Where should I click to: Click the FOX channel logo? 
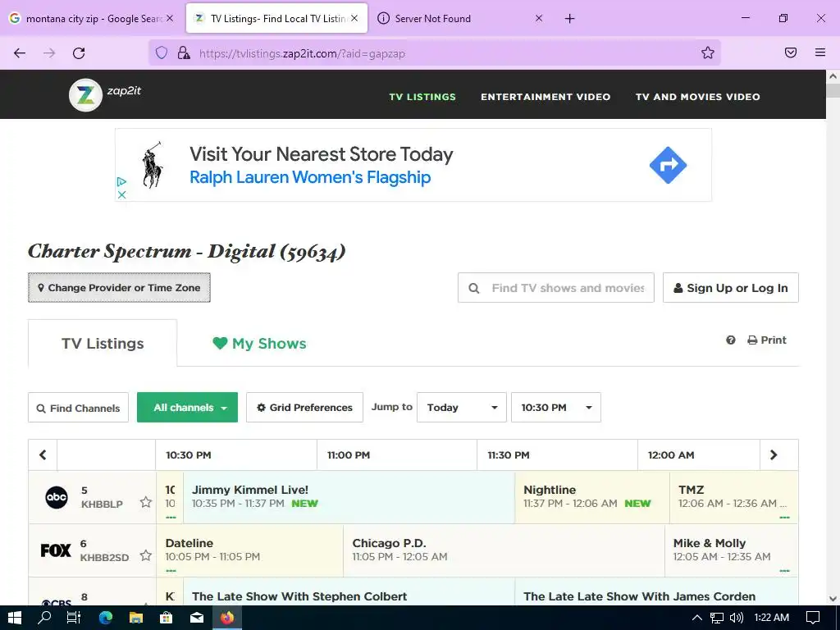[56, 550]
